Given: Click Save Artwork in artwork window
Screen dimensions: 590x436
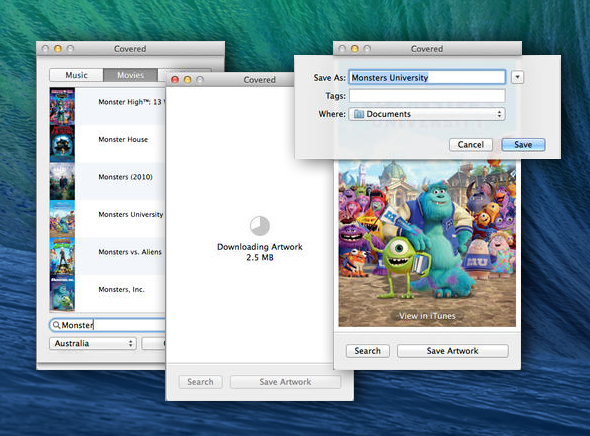Looking at the screenshot, I should pos(452,351).
